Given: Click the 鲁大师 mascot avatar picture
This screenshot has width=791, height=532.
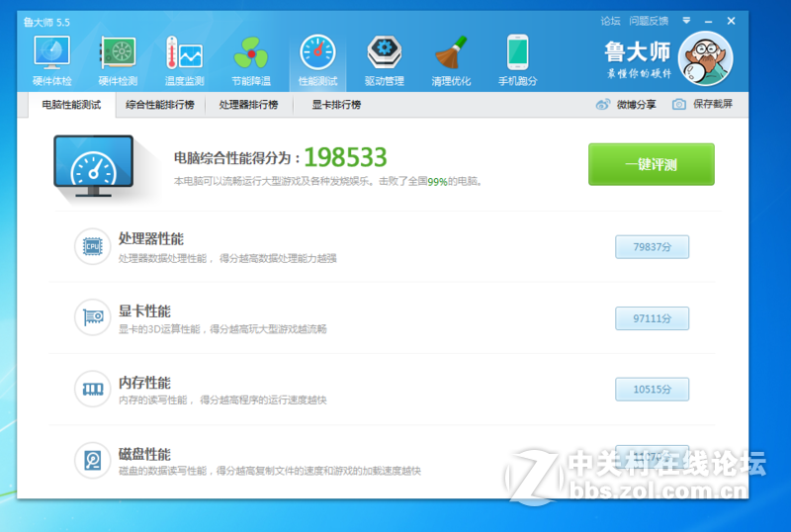Looking at the screenshot, I should (x=705, y=58).
